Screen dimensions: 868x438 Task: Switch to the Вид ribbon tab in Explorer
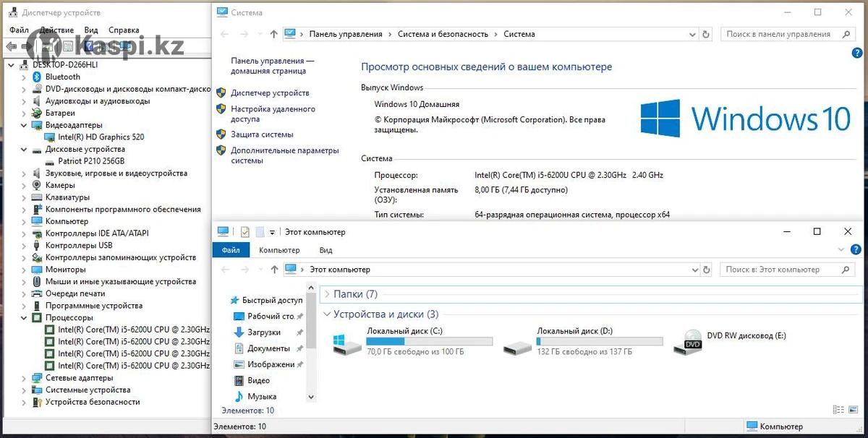pyautogui.click(x=325, y=250)
